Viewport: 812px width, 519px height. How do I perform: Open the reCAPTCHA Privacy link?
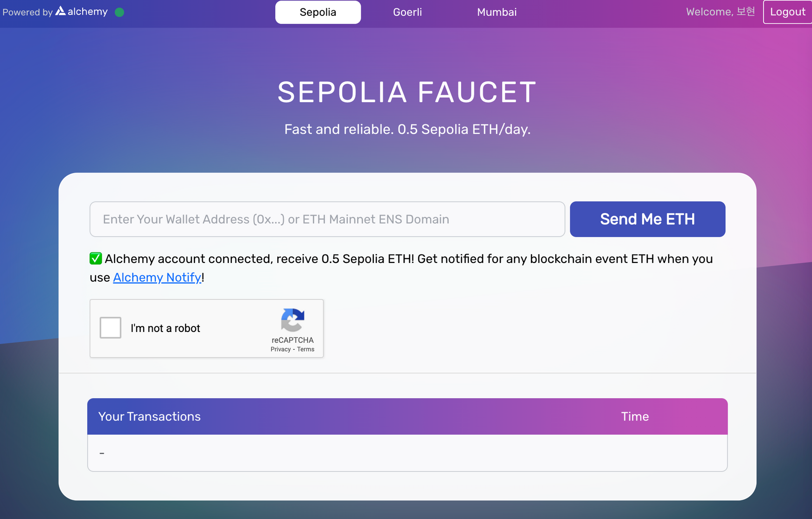[x=280, y=349]
